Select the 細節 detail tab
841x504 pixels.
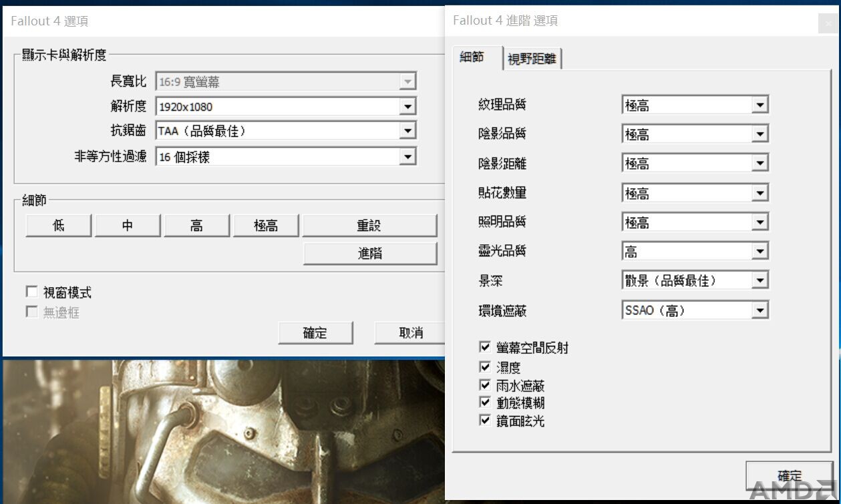[477, 57]
